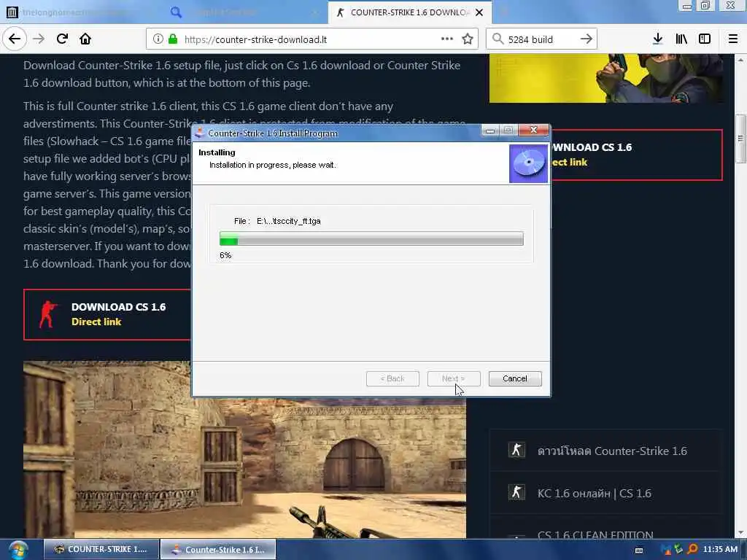Image resolution: width=747 pixels, height=560 pixels.
Task: Click the scrollbar up arrow
Action: click(740, 60)
